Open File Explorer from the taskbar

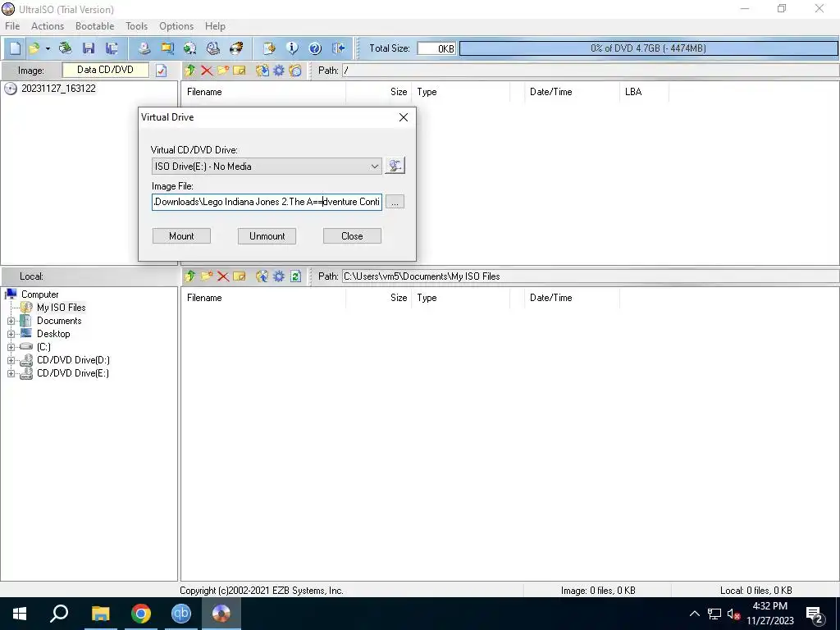[x=100, y=614]
